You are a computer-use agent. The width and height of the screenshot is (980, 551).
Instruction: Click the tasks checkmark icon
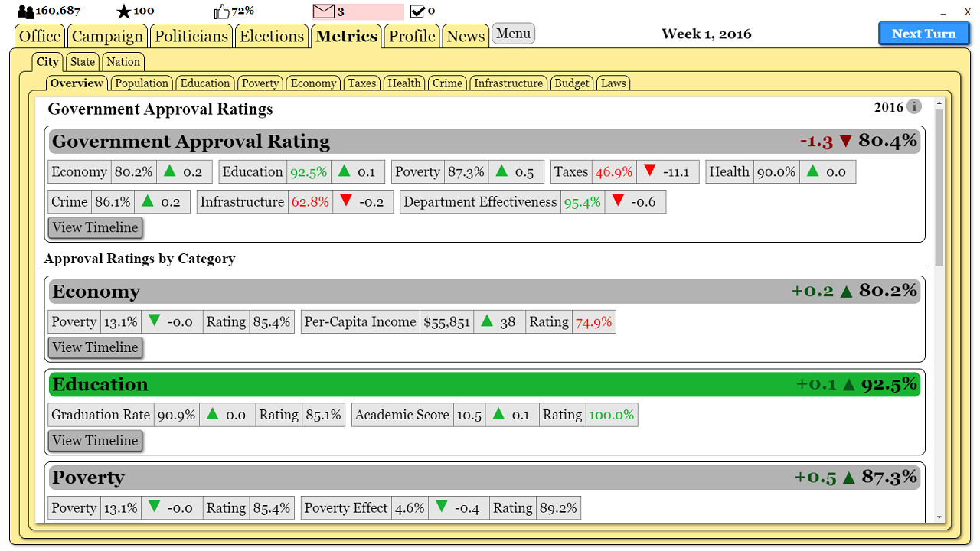tap(416, 11)
